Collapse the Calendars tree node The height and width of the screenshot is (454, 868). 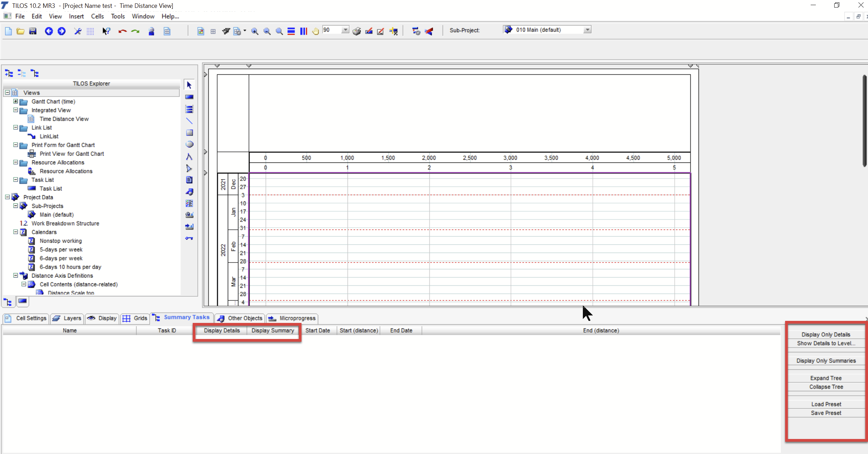15,232
